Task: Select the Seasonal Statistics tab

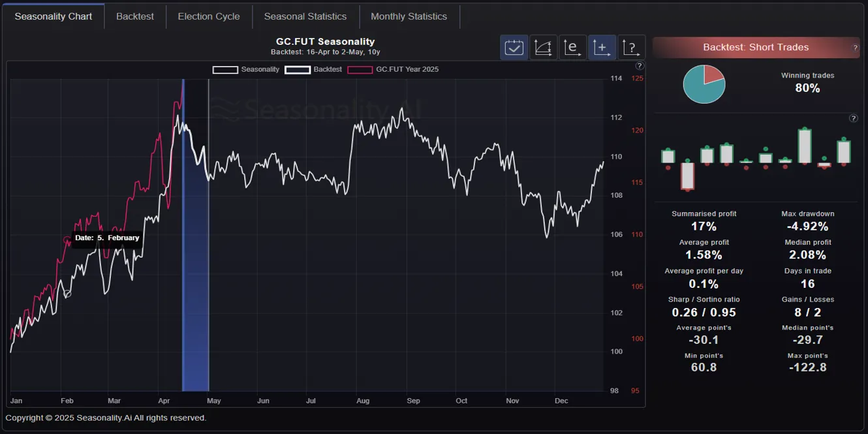Action: 305,16
